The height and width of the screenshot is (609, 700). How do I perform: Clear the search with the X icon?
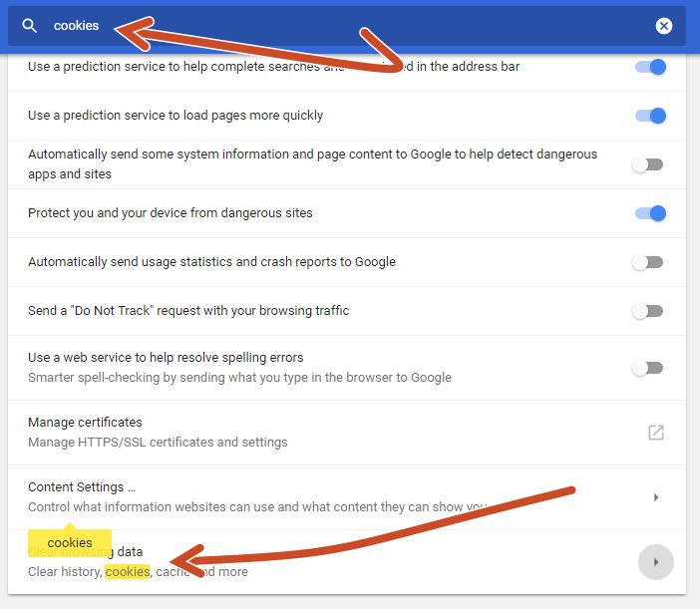point(664,26)
